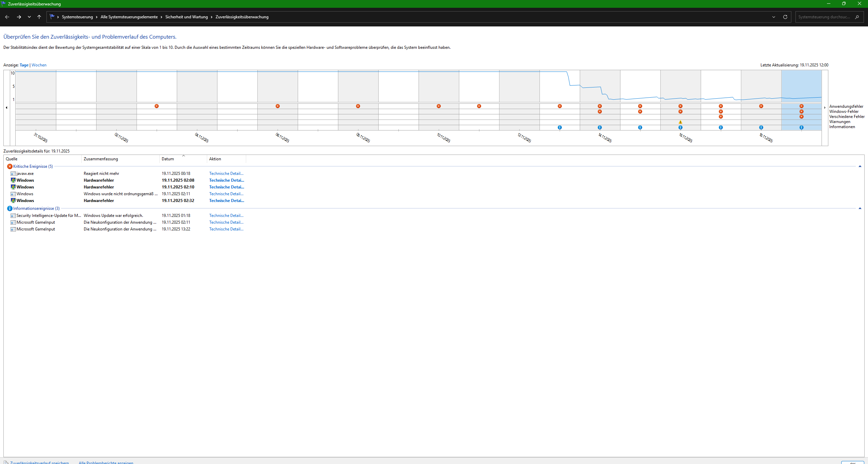868x464 pixels.
Task: Click Sicherheit und Wartung breadcrumb
Action: tap(186, 17)
